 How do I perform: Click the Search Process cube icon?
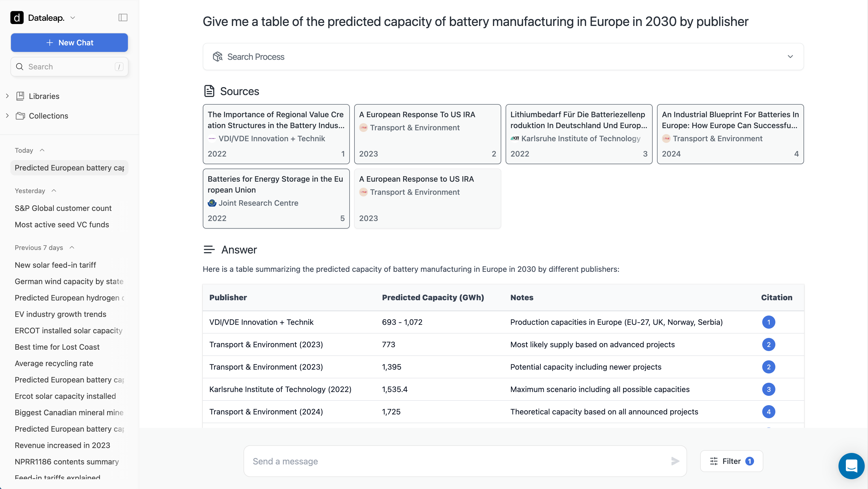(218, 57)
